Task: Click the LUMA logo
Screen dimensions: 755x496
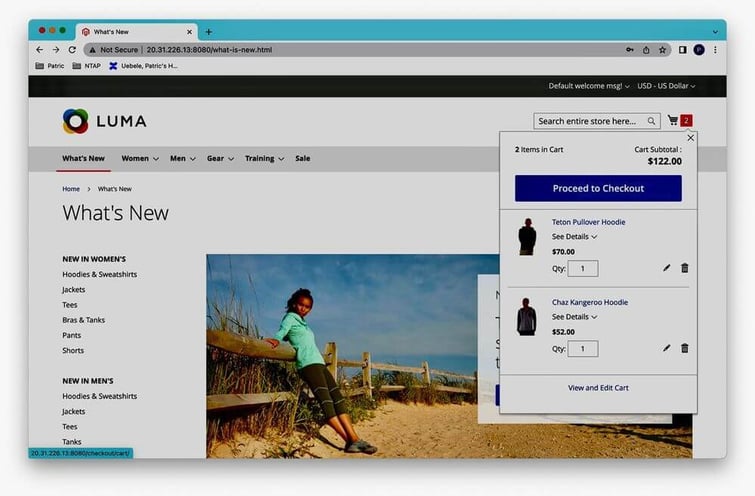Action: pyautogui.click(x=104, y=121)
